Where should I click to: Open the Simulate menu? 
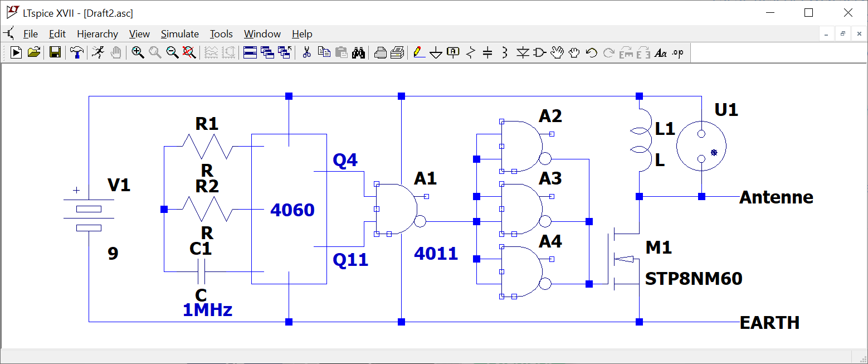coord(180,34)
